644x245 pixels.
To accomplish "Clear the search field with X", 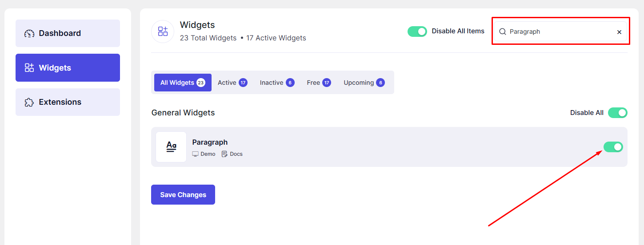I will 619,32.
